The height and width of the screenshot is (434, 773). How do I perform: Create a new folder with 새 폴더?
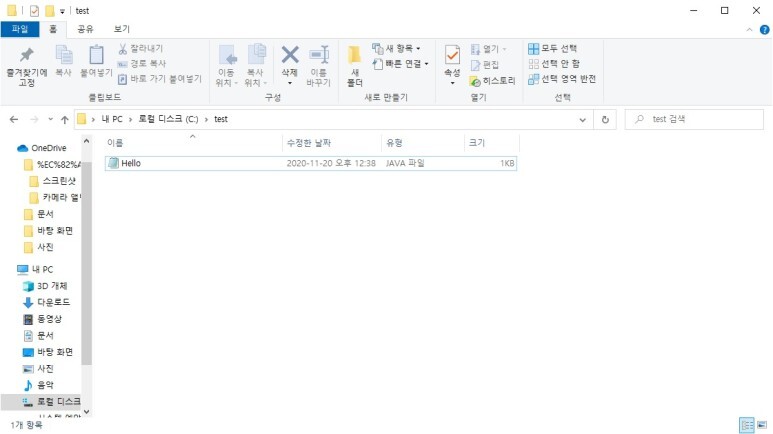[x=354, y=66]
